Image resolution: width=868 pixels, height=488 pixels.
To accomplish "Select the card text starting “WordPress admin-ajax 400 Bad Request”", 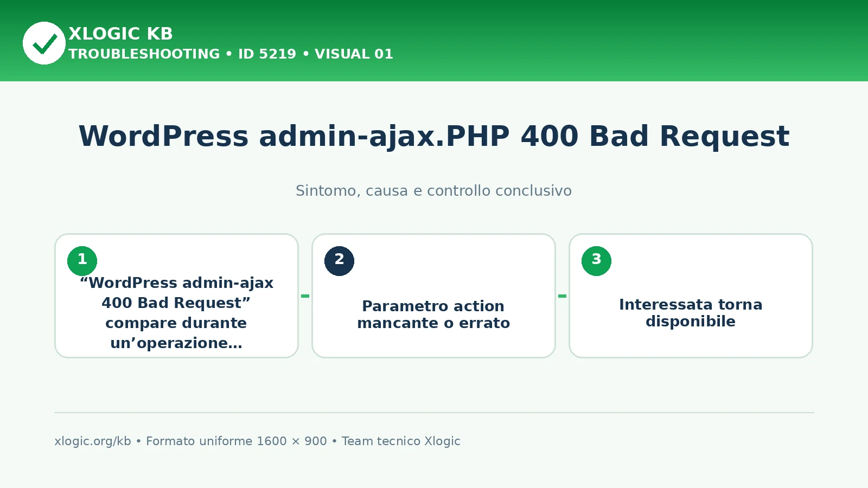I will tap(176, 313).
